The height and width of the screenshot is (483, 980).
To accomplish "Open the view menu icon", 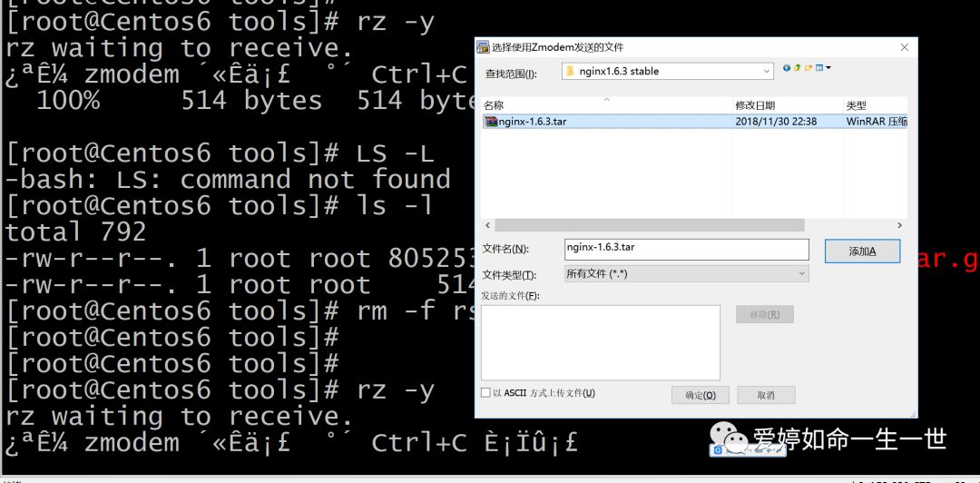I will [x=819, y=67].
